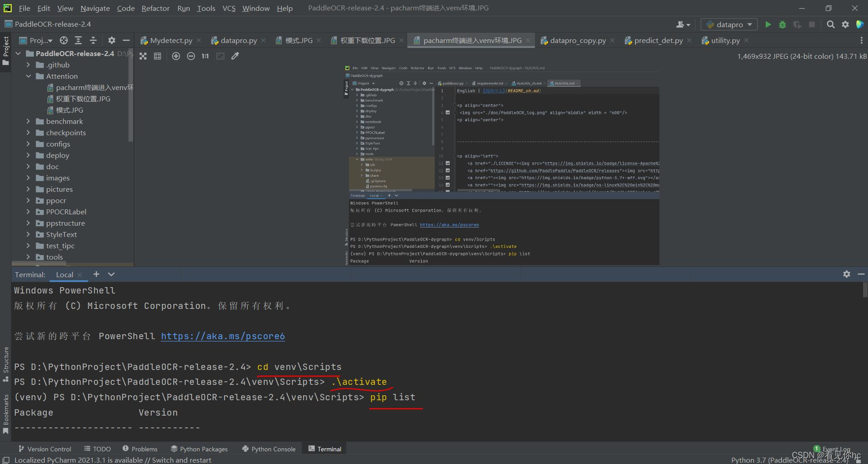Toggle the Structure side panel
This screenshot has width=868, height=464.
pyautogui.click(x=6, y=364)
